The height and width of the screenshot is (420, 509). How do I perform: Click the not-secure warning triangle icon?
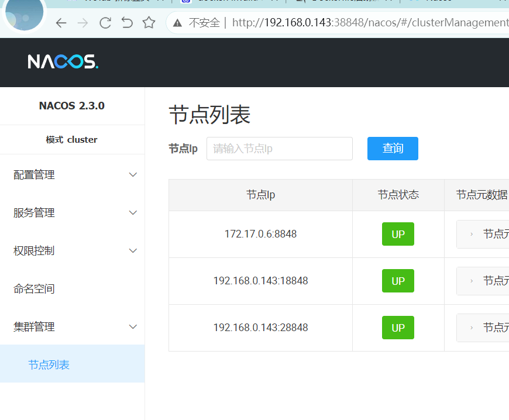coord(177,23)
